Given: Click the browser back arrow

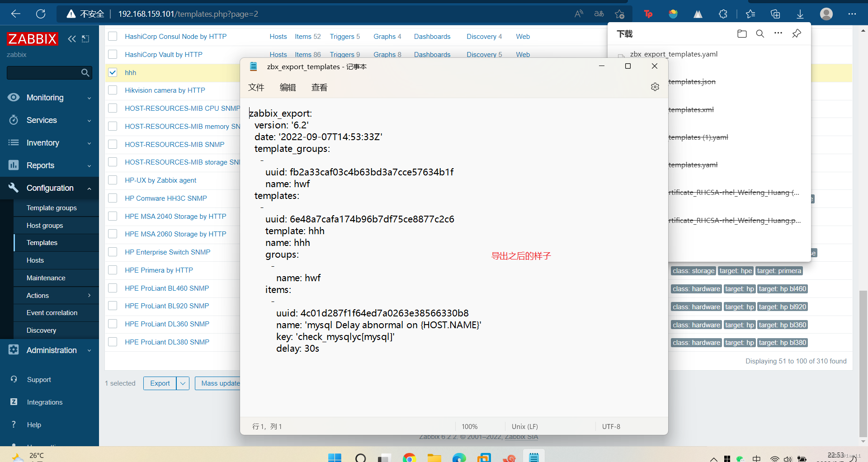Looking at the screenshot, I should click(16, 14).
